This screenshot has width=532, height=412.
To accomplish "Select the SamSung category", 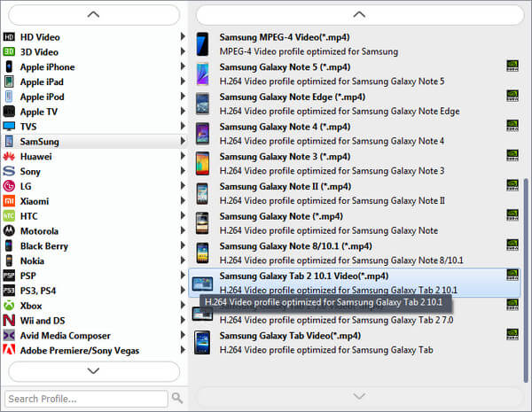I will (x=94, y=142).
